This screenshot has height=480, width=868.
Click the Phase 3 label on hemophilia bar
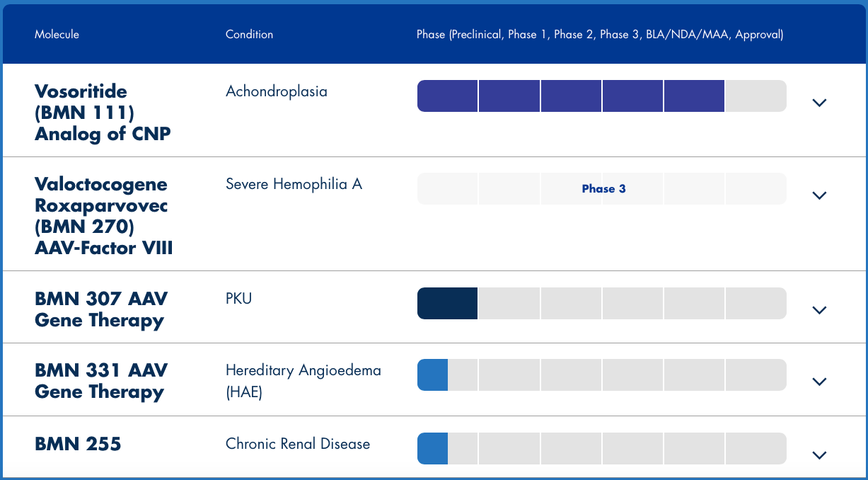(603, 189)
